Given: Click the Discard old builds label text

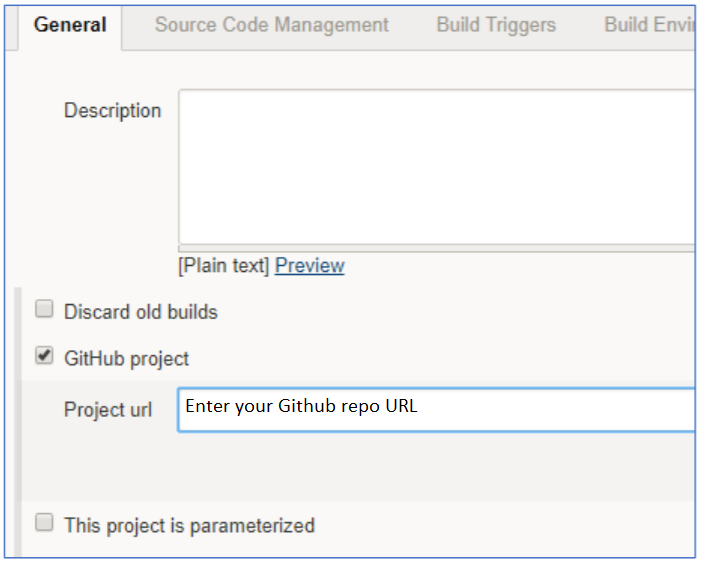Looking at the screenshot, I should click(x=140, y=311).
